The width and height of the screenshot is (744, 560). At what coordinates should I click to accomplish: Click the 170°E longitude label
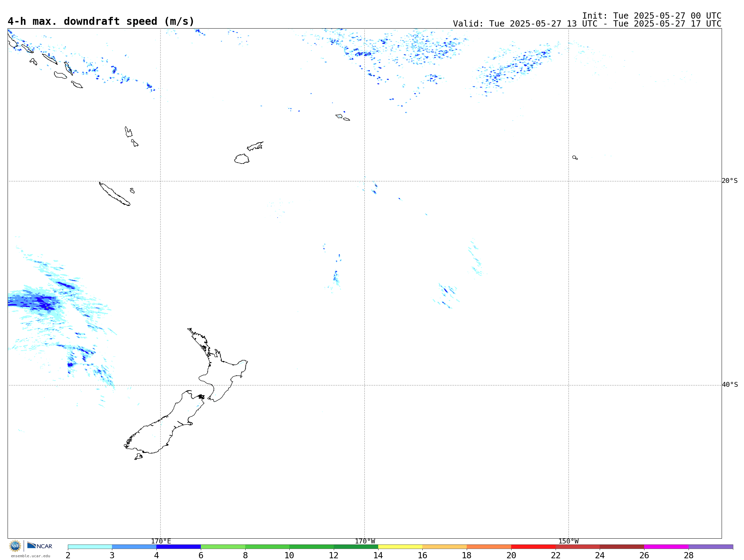click(161, 541)
